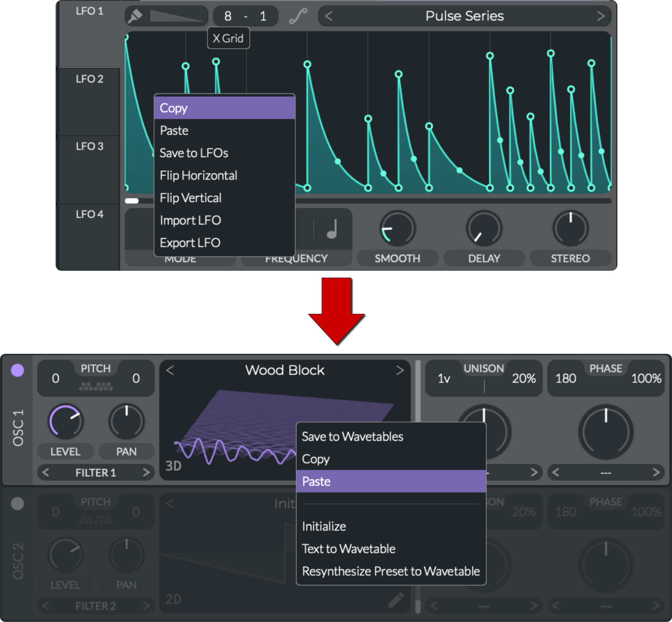The height and width of the screenshot is (622, 672).
Task: Click the quarter-note frequency tempo icon
Action: [x=332, y=229]
